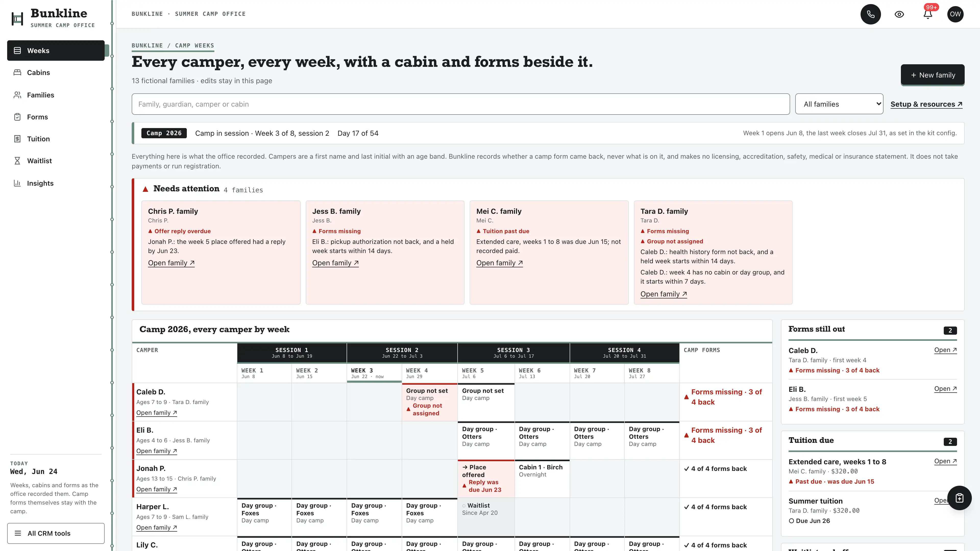Viewport: 980px width, 551px height.
Task: Click the Cabins bed icon in the sidebar
Action: [18, 73]
